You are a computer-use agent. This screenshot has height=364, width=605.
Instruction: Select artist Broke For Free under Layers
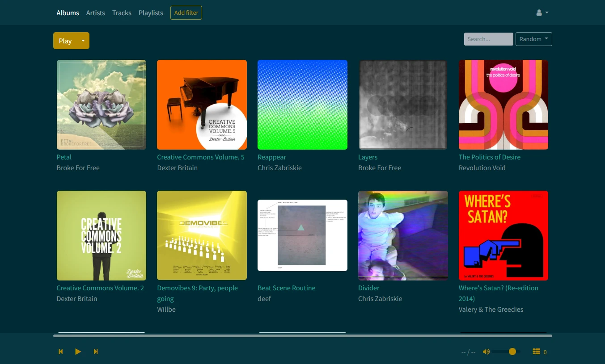(380, 168)
